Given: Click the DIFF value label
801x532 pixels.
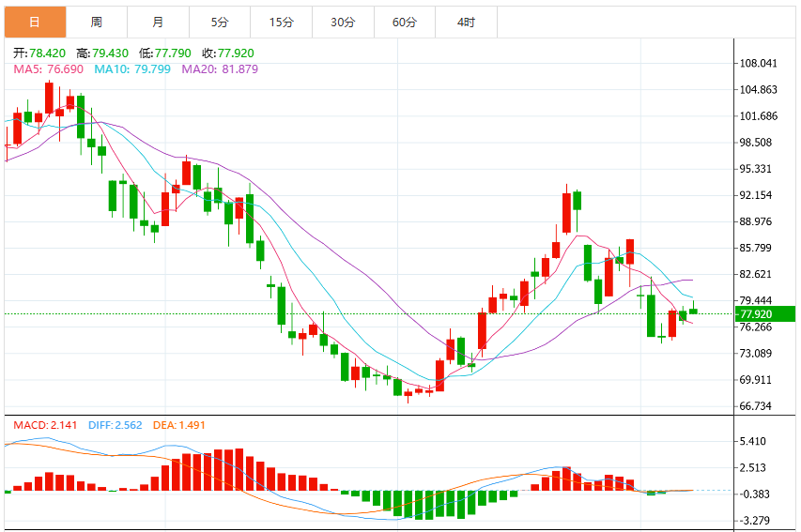Looking at the screenshot, I should pos(115,425).
